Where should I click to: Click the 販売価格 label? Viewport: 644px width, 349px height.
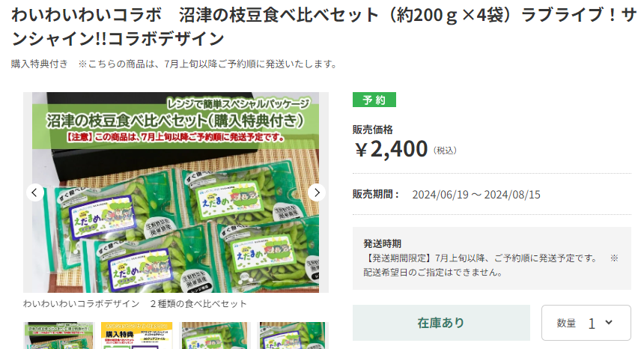372,130
